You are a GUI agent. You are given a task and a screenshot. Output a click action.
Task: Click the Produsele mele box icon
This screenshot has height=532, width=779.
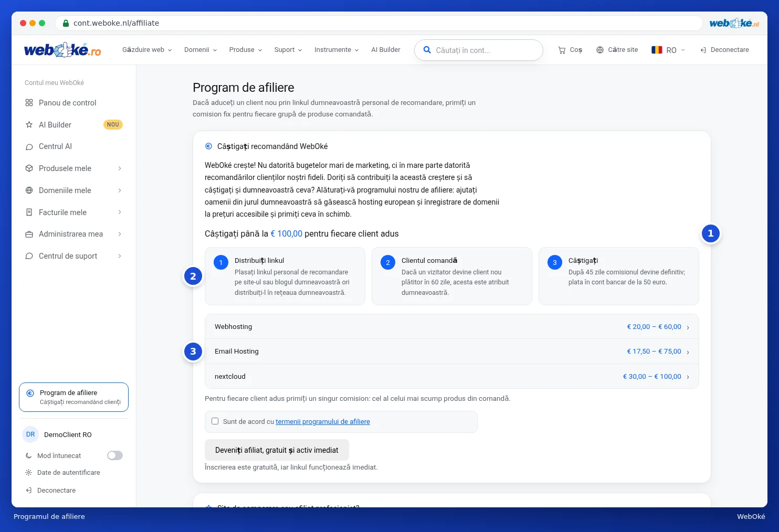coord(29,168)
